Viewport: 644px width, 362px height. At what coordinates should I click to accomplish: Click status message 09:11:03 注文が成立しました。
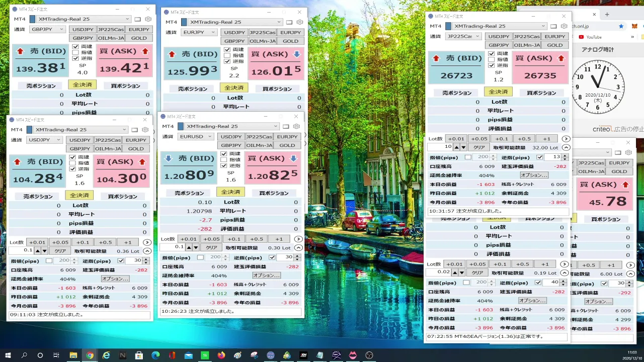[80, 315]
